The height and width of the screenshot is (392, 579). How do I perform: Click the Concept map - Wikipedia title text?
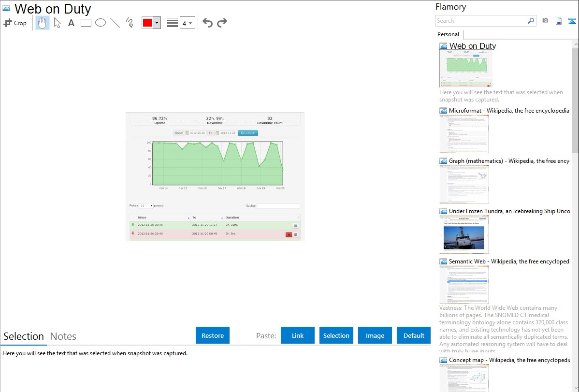pyautogui.click(x=509, y=360)
